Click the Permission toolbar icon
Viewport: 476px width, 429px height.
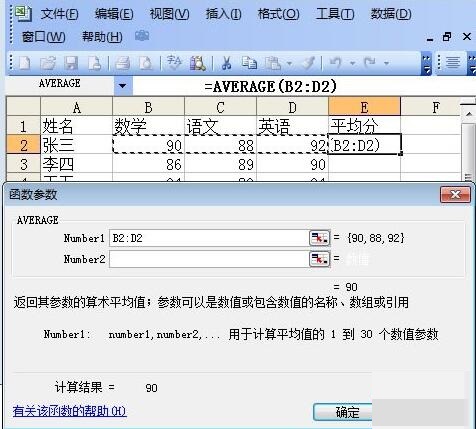click(94, 63)
